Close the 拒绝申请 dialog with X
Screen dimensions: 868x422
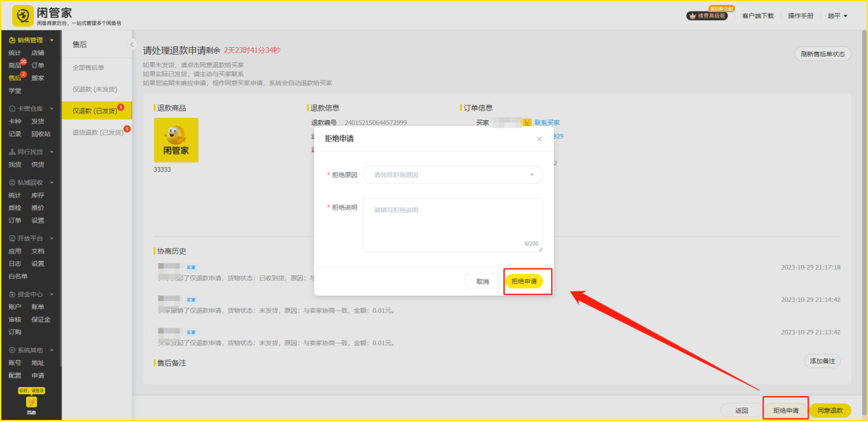[x=539, y=139]
